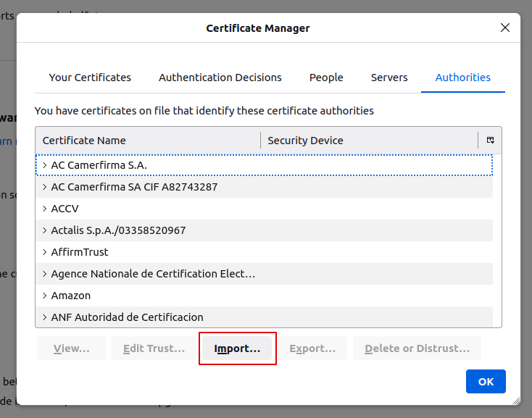Image resolution: width=532 pixels, height=418 pixels.
Task: Close the Certificate Manager dialog
Action: [505, 28]
